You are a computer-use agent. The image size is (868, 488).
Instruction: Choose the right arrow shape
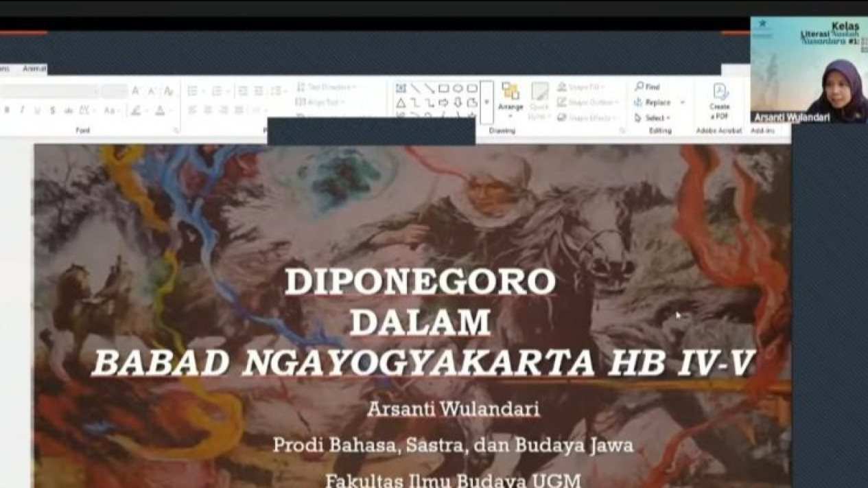444,103
